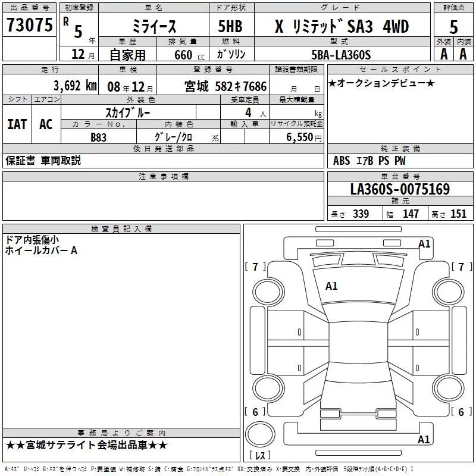The width and height of the screenshot is (476, 476).
Task: Click the A1 mark at top-right bumper
Action: (x=424, y=243)
